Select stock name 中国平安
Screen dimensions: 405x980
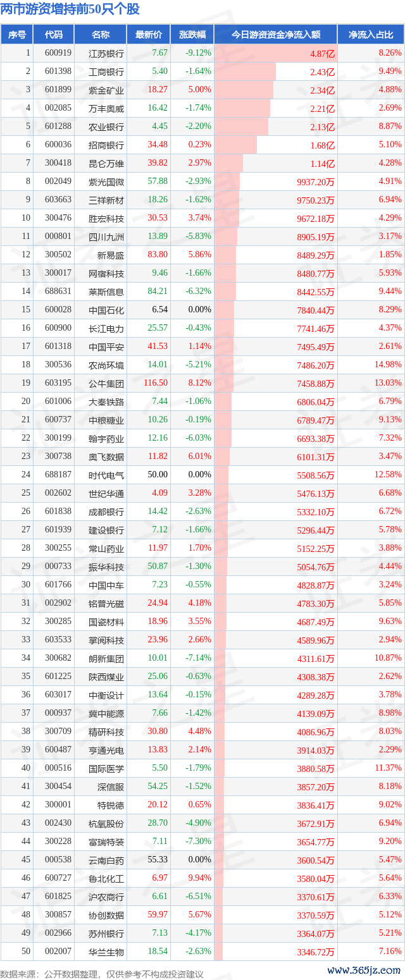pos(107,347)
